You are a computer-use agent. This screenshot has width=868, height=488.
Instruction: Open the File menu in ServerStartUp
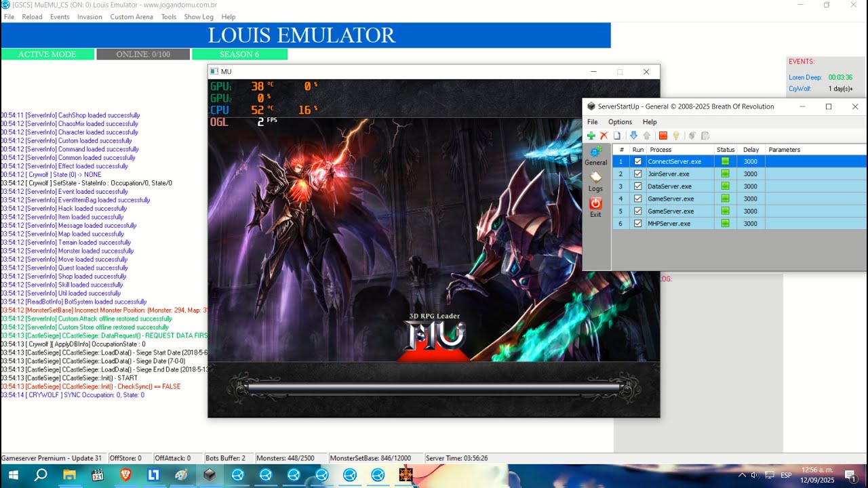[x=592, y=122]
